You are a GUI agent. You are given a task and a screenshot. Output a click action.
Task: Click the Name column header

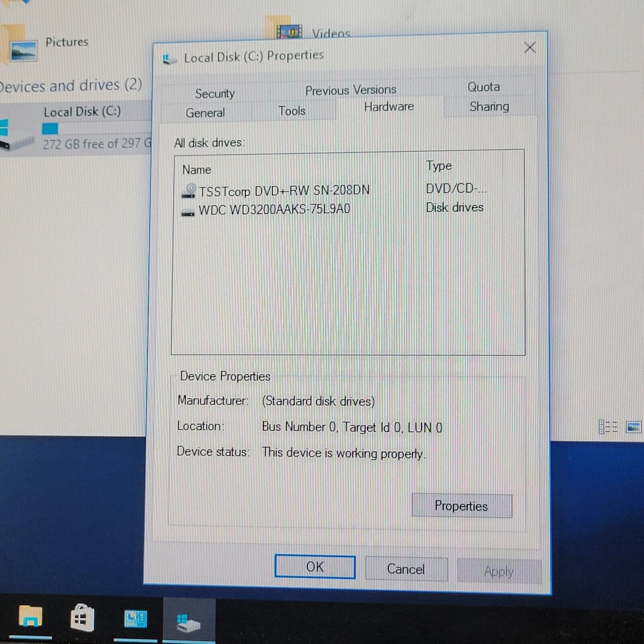[196, 170]
